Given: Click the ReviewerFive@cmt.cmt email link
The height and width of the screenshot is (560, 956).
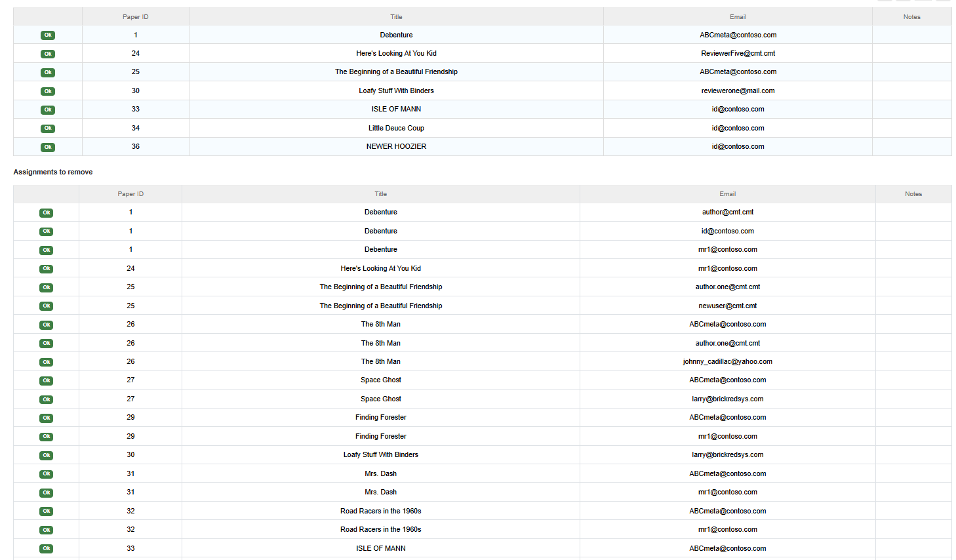Looking at the screenshot, I should click(x=738, y=53).
